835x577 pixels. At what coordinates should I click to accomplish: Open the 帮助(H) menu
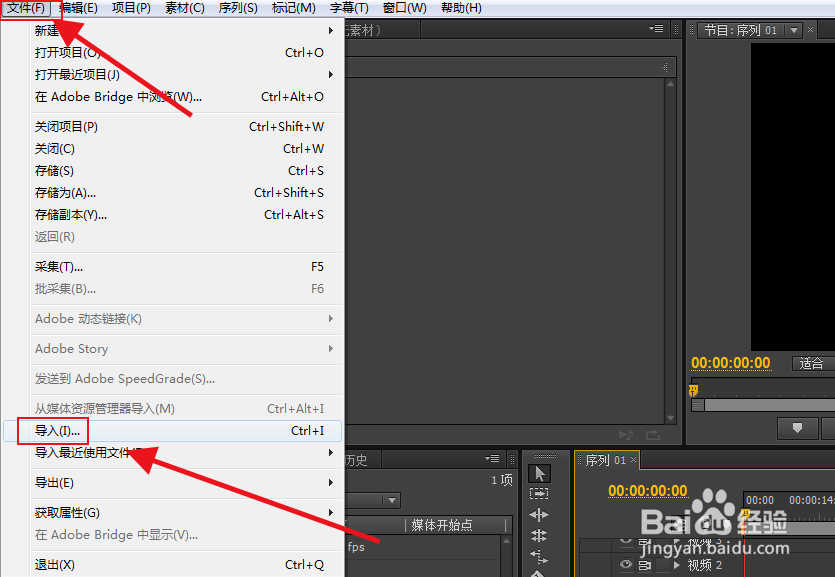(x=461, y=8)
